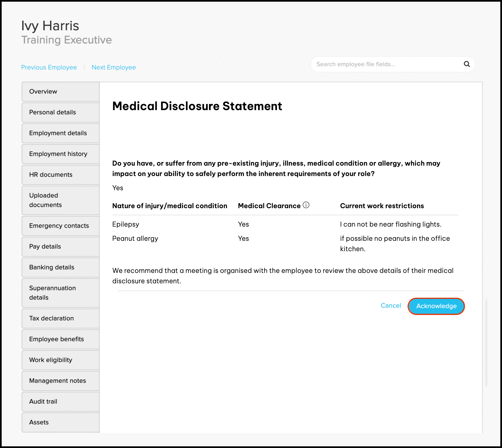Open Employee benefits tab
This screenshot has width=502, height=448.
[61, 339]
